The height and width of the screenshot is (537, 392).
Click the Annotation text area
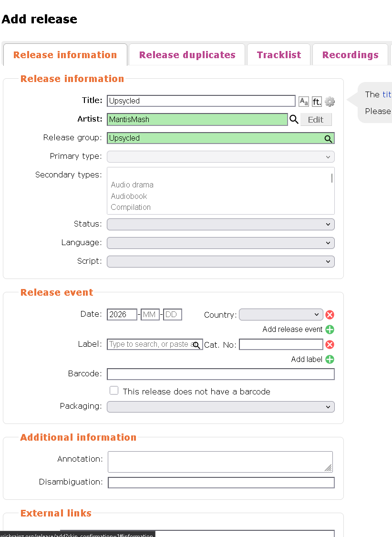pos(220,462)
